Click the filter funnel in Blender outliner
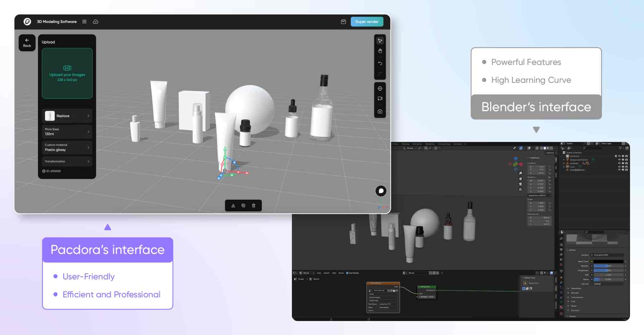The height and width of the screenshot is (335, 644). [x=620, y=148]
